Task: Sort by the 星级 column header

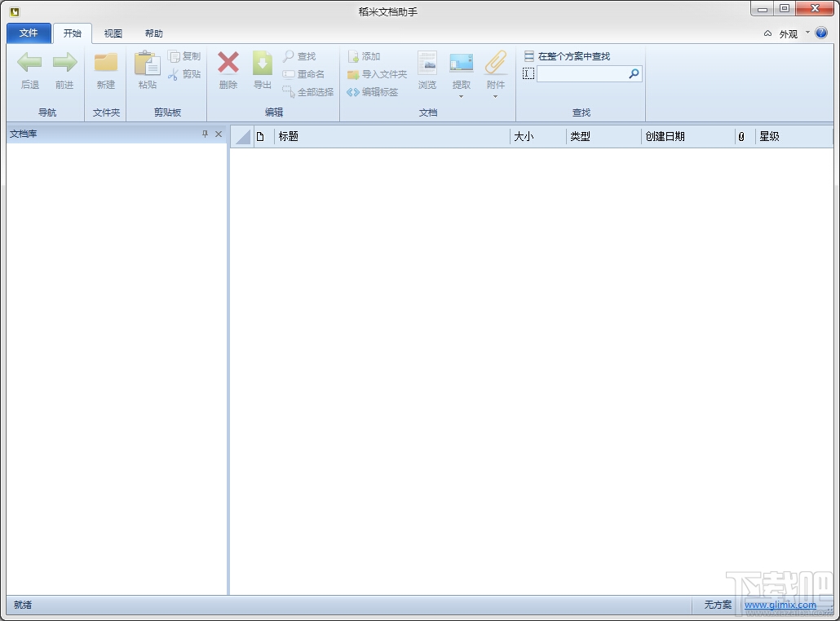Action: point(794,137)
